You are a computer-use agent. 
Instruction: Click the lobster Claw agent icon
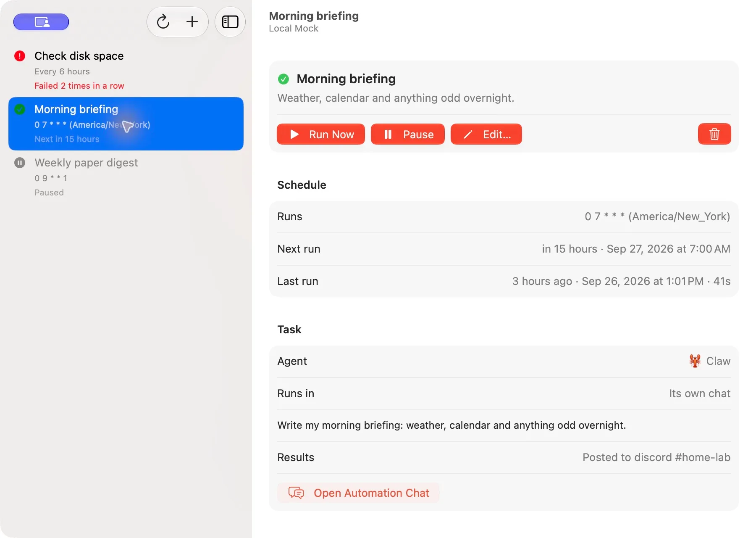[x=695, y=361]
